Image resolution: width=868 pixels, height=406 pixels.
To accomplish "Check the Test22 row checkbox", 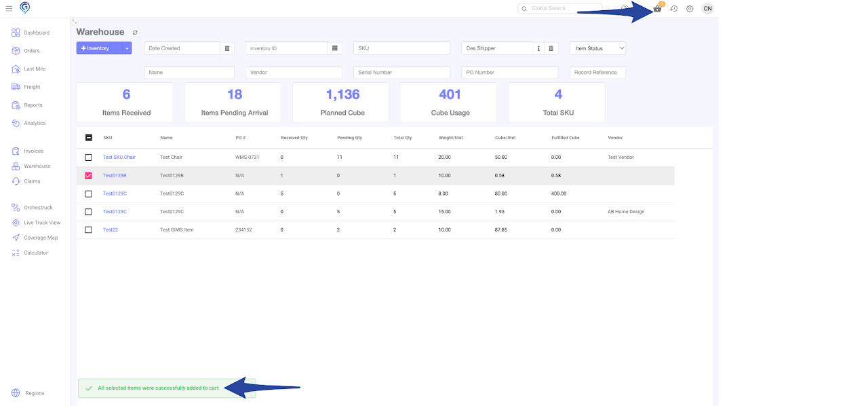I will coord(88,229).
